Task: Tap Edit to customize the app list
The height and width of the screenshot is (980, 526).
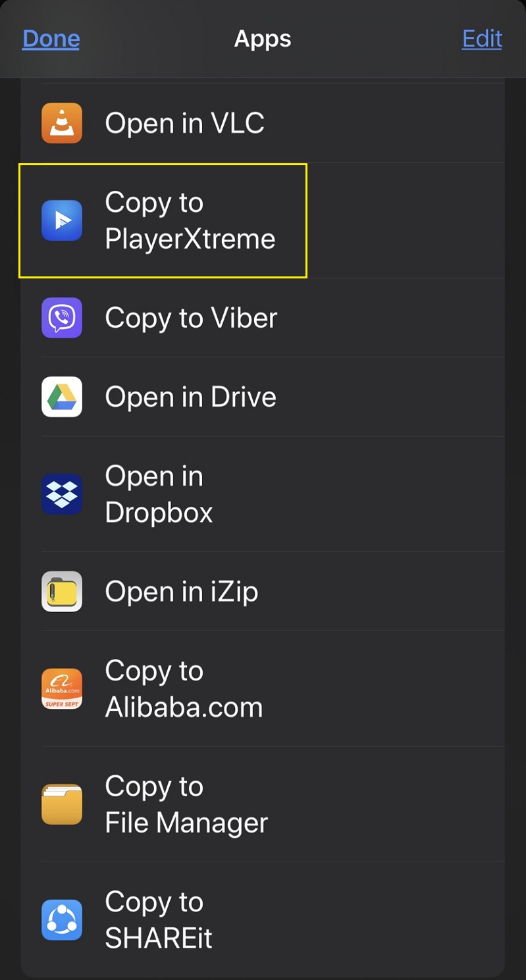Action: (x=481, y=38)
